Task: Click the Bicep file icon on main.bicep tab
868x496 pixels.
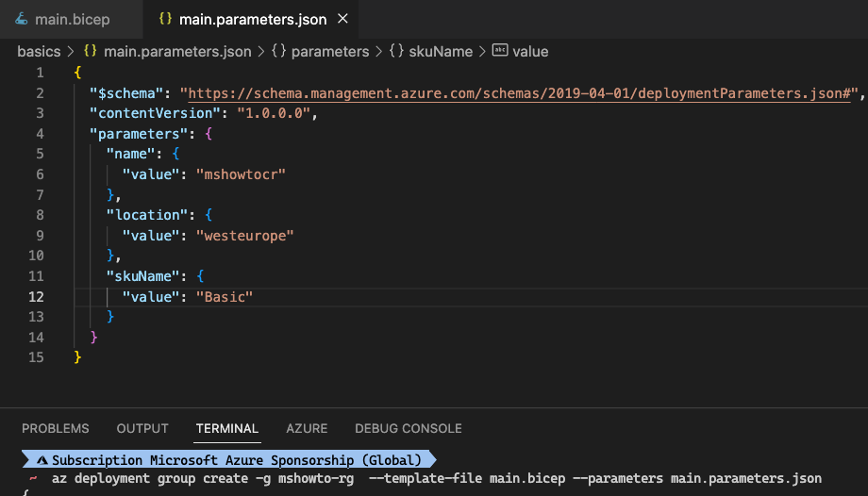Action: click(22, 19)
